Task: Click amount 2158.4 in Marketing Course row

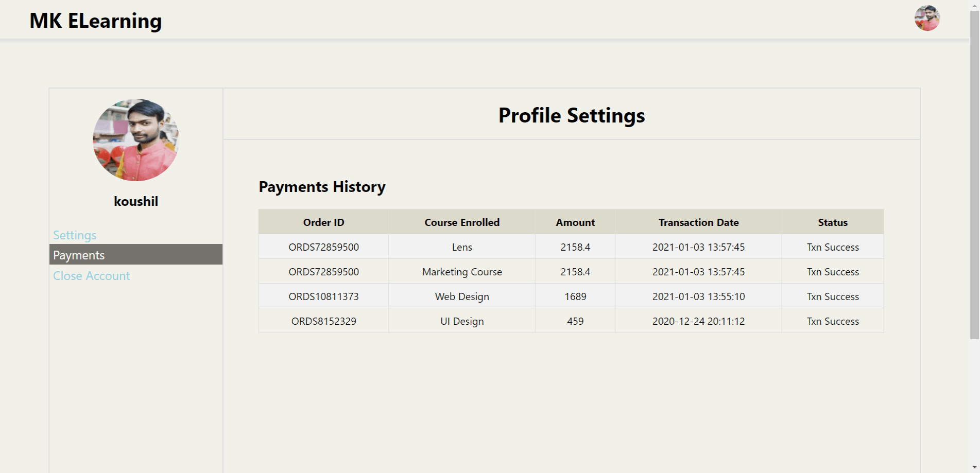Action: (x=575, y=272)
